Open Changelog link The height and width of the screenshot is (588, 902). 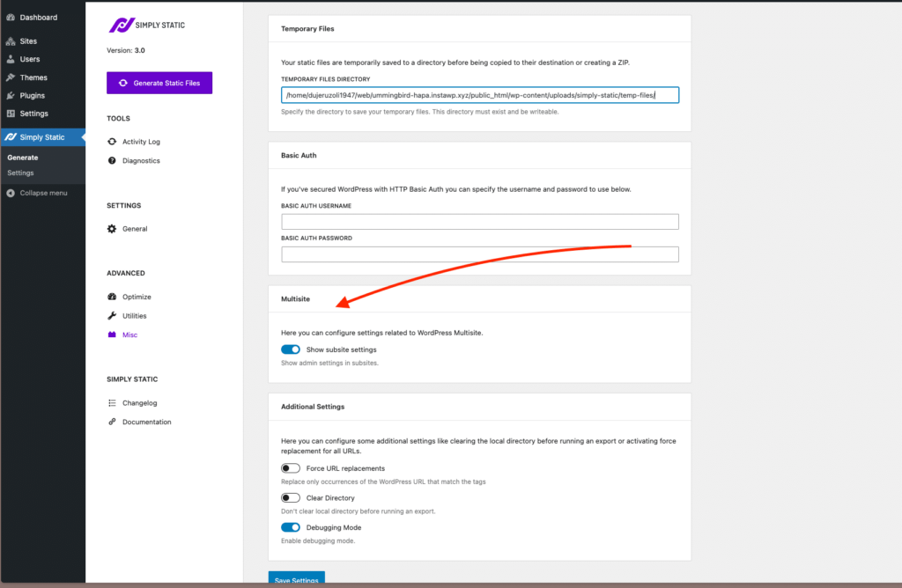tap(139, 403)
